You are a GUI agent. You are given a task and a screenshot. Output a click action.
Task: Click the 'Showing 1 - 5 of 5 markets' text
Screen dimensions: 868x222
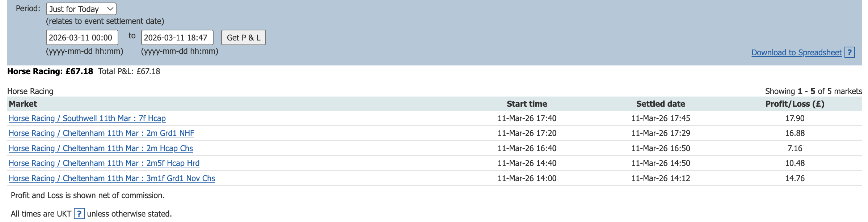(x=813, y=91)
